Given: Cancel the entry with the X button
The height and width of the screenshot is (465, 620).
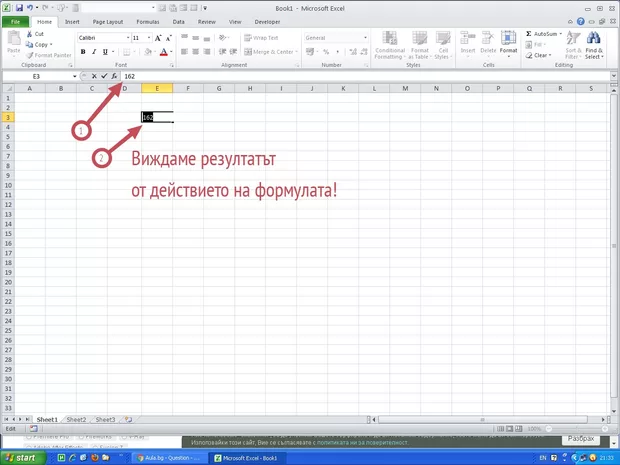Looking at the screenshot, I should [x=94, y=76].
